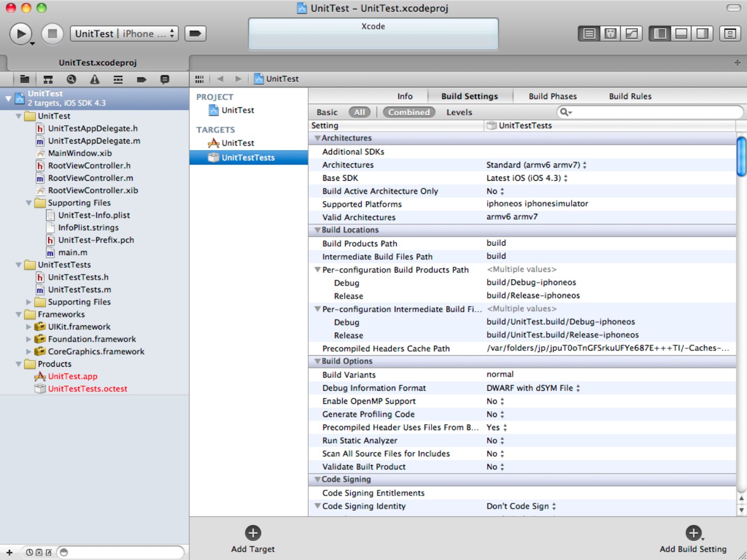747x560 pixels.
Task: Select UnitTestTests.octest product
Action: pos(88,389)
